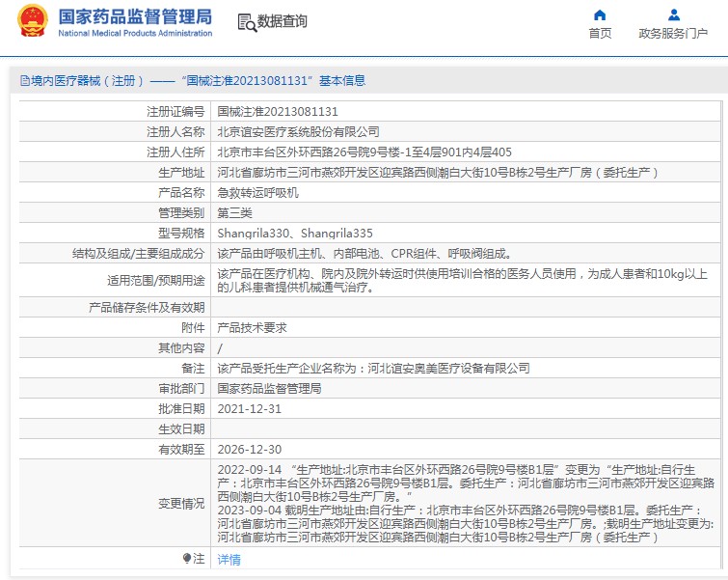Click the product name 急救转运呼吸机
This screenshot has height=580, width=728.
pyautogui.click(x=257, y=192)
